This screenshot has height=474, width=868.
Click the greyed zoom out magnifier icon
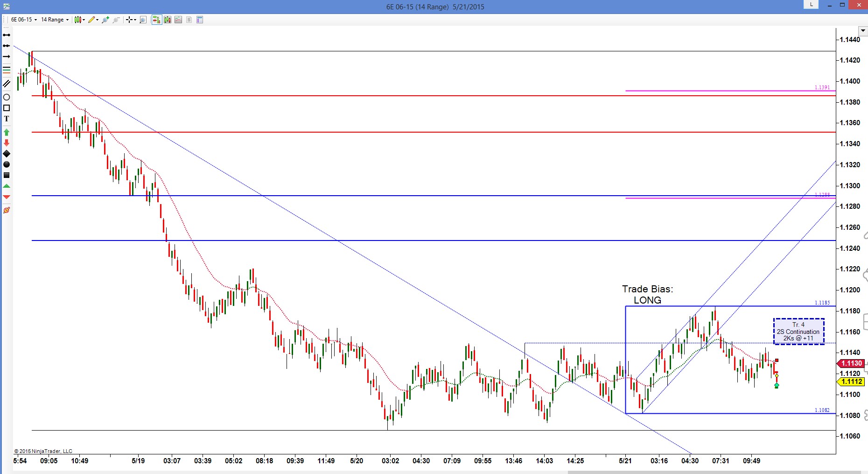116,20
